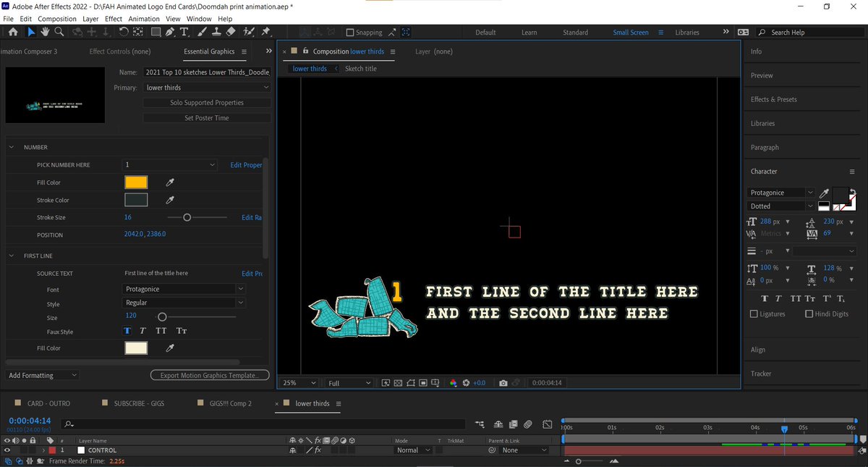This screenshot has height=467, width=868.
Task: Toggle Small Caps in Character panel
Action: 811,298
